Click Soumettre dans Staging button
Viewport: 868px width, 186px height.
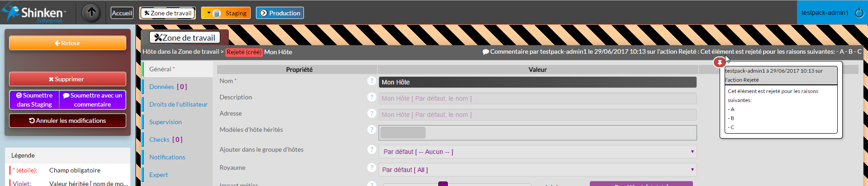point(34,100)
